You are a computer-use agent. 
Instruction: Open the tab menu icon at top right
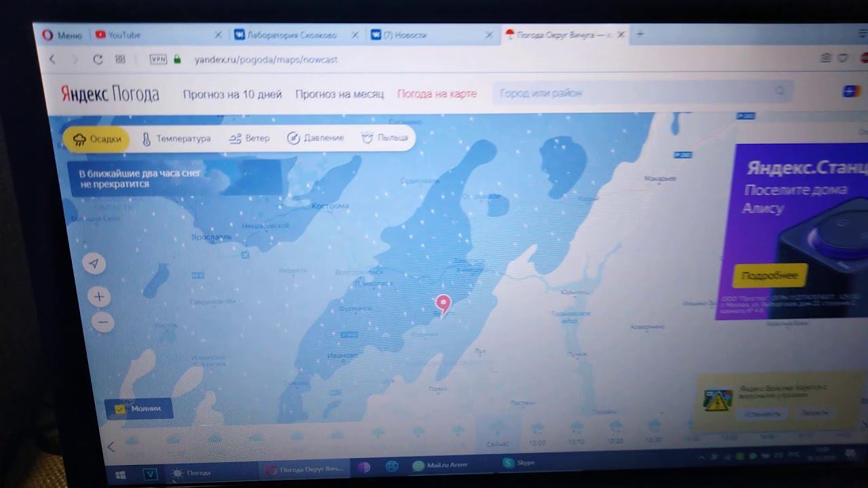pos(862,33)
